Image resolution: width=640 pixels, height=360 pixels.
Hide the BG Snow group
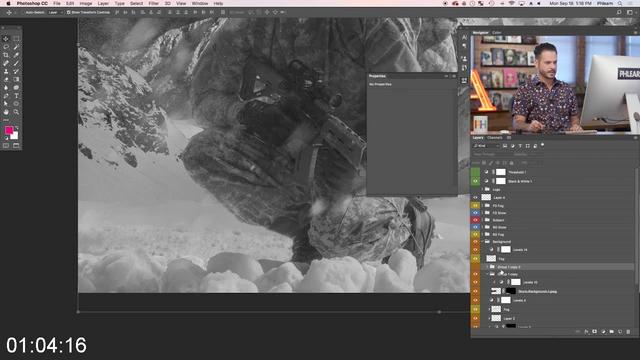coord(476,227)
